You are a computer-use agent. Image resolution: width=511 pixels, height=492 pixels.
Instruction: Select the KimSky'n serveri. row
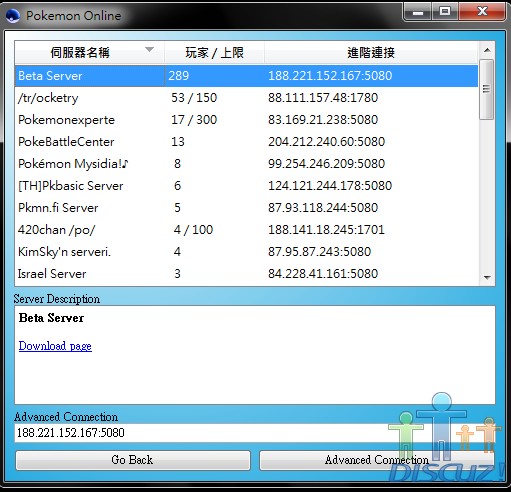[x=246, y=252]
